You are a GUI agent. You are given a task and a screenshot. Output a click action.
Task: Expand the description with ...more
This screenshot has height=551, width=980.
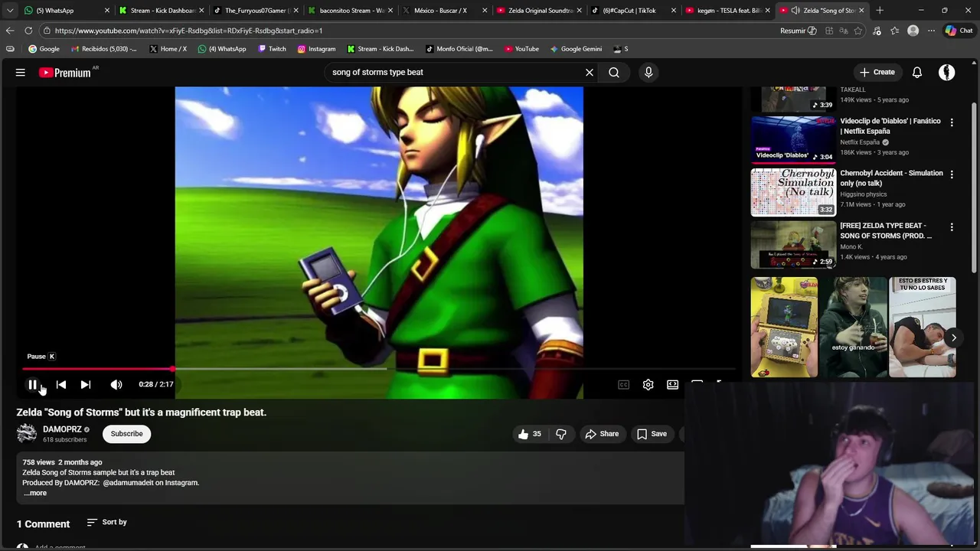click(x=34, y=493)
